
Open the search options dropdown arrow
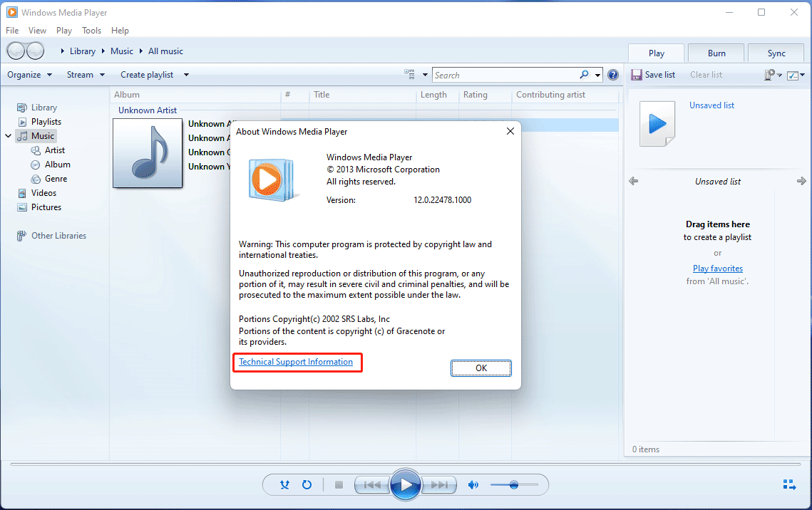tap(597, 75)
